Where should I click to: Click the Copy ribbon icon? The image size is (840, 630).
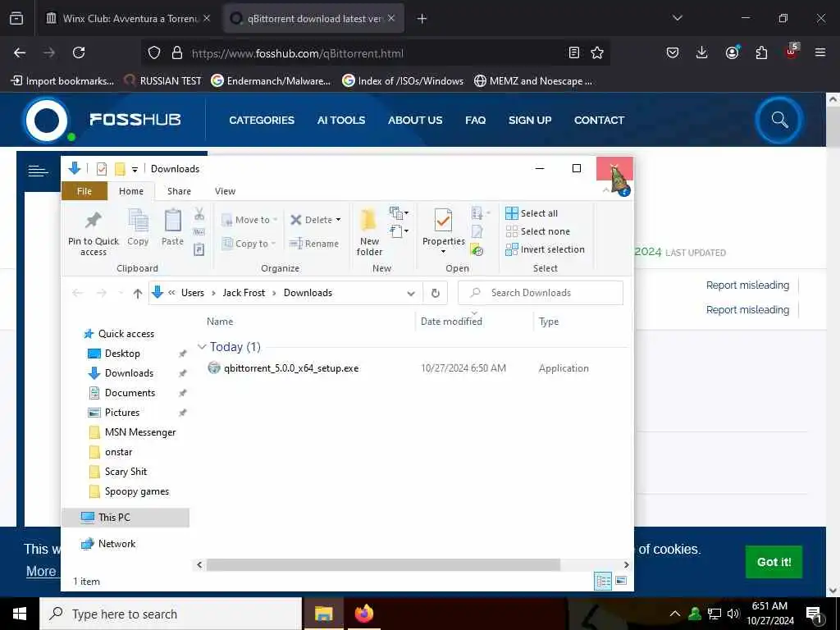pos(138,221)
